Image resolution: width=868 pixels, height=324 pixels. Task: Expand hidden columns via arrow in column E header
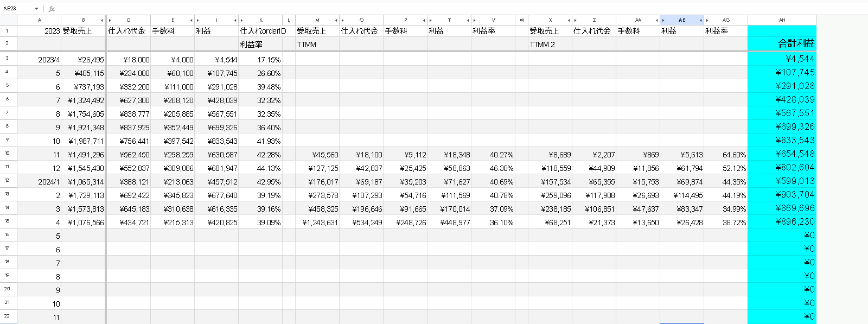click(x=191, y=20)
